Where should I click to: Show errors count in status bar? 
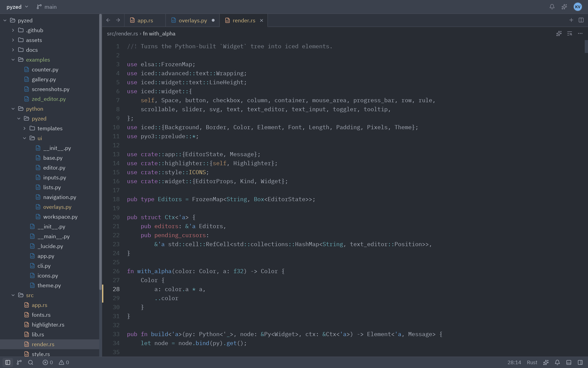click(x=48, y=362)
